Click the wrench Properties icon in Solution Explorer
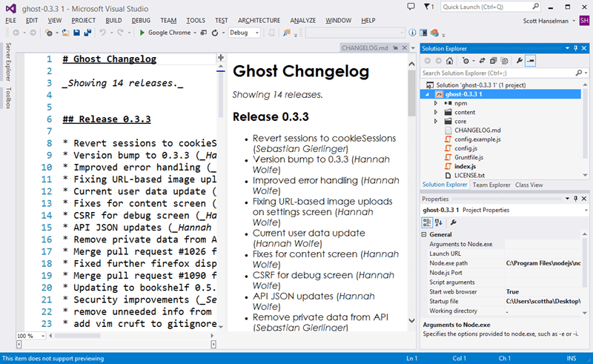593x364 pixels. [x=520, y=61]
